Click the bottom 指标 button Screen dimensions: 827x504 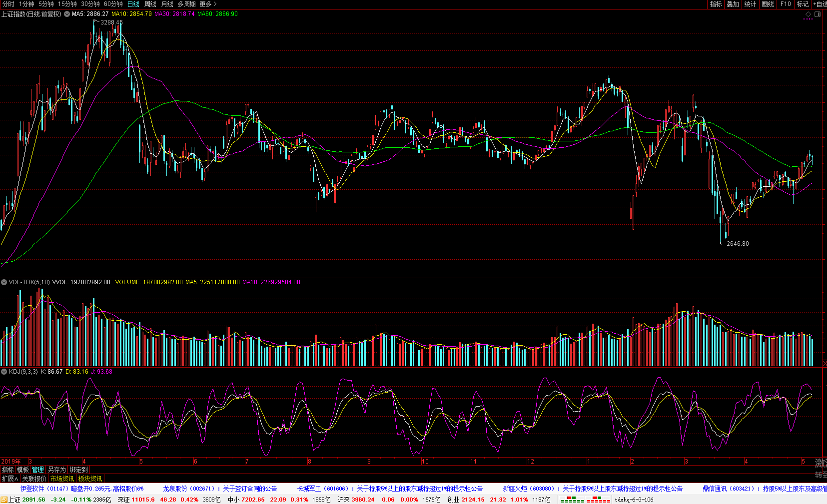tap(7, 470)
